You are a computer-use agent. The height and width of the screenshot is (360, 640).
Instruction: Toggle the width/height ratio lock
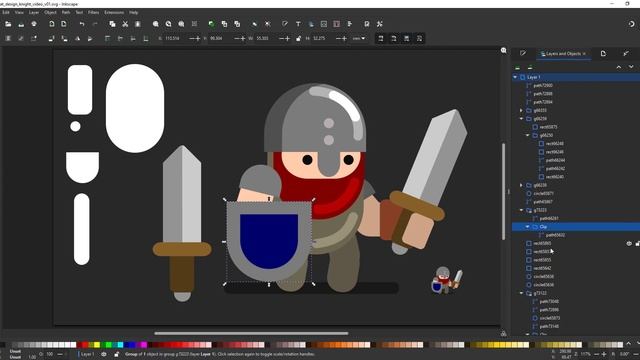298,38
